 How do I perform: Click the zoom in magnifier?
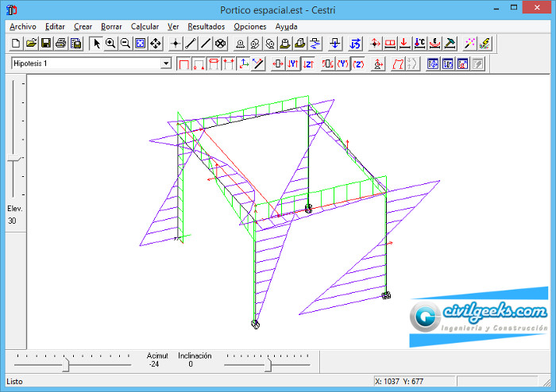click(110, 43)
